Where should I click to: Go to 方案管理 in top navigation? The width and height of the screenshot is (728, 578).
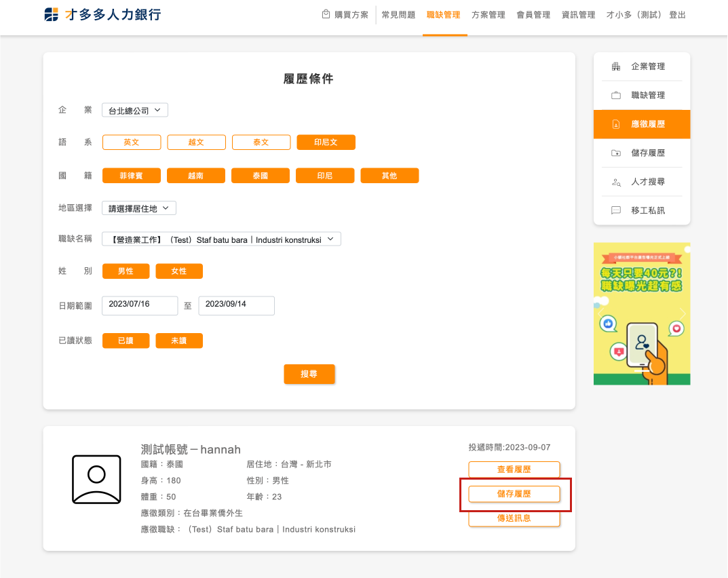[x=488, y=15]
